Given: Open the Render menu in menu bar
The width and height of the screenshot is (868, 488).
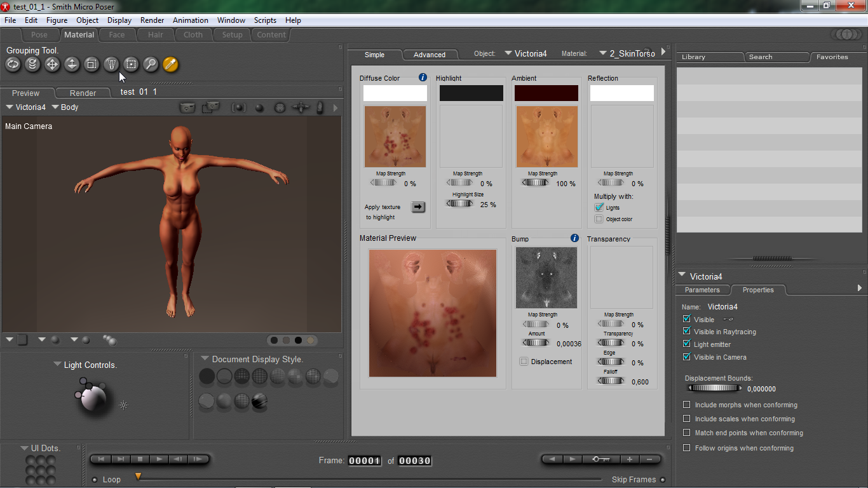Looking at the screenshot, I should coord(152,20).
